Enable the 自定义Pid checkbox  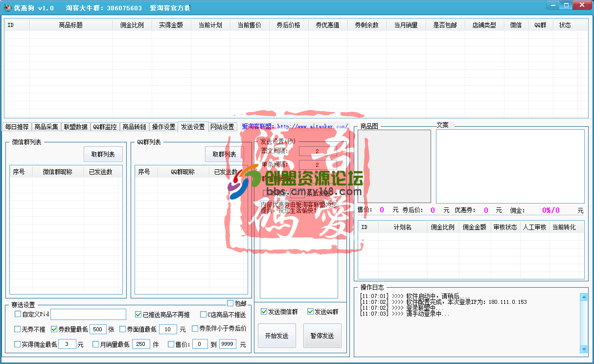click(18, 314)
